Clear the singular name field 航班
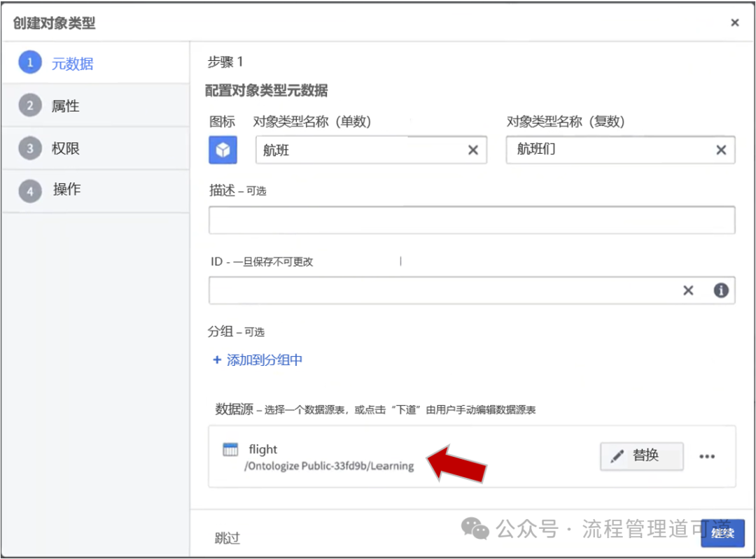756x559 pixels. pos(473,150)
